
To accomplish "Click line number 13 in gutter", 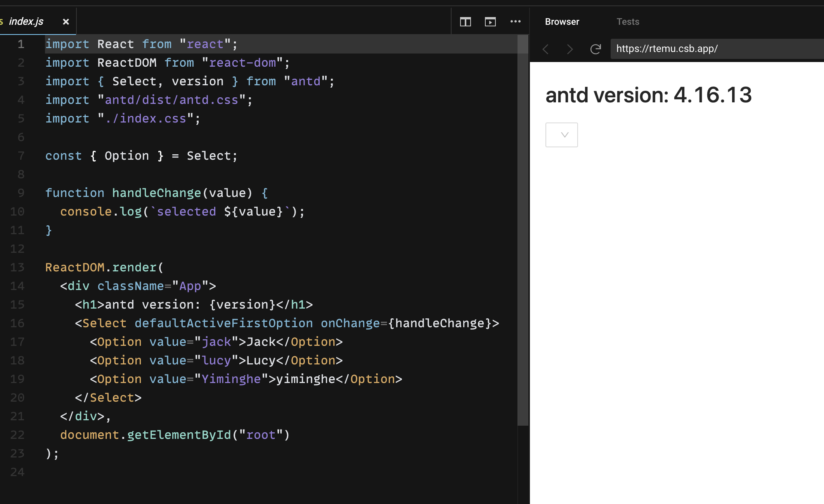I will coord(17,268).
